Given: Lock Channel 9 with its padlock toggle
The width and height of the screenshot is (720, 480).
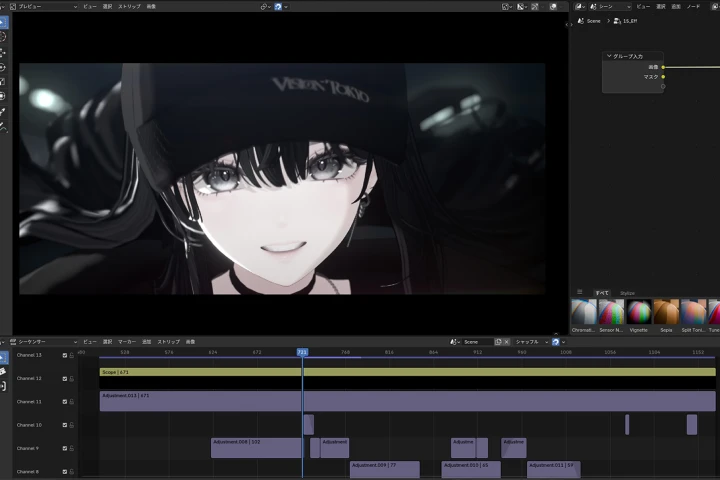Looking at the screenshot, I should [x=72, y=448].
